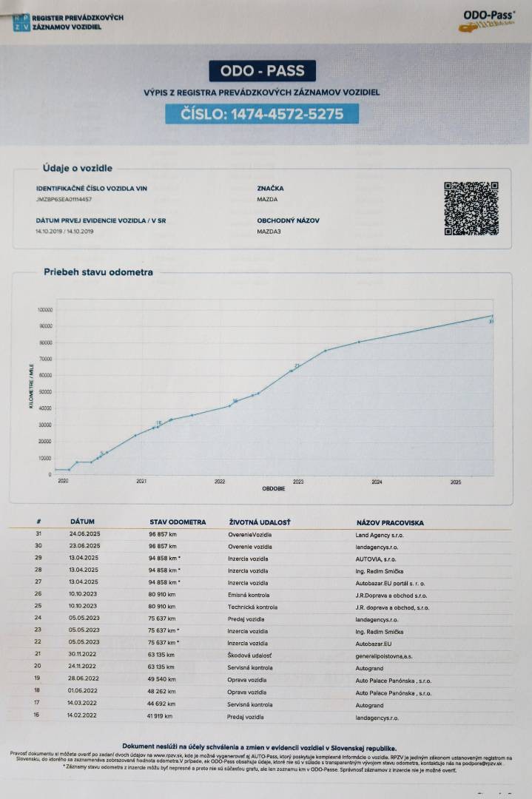This screenshot has width=532, height=799.
Task: Click the IDENTIFIKAČNÉ ČÍSLO VOZIDLA VIN label
Action: 91,189
